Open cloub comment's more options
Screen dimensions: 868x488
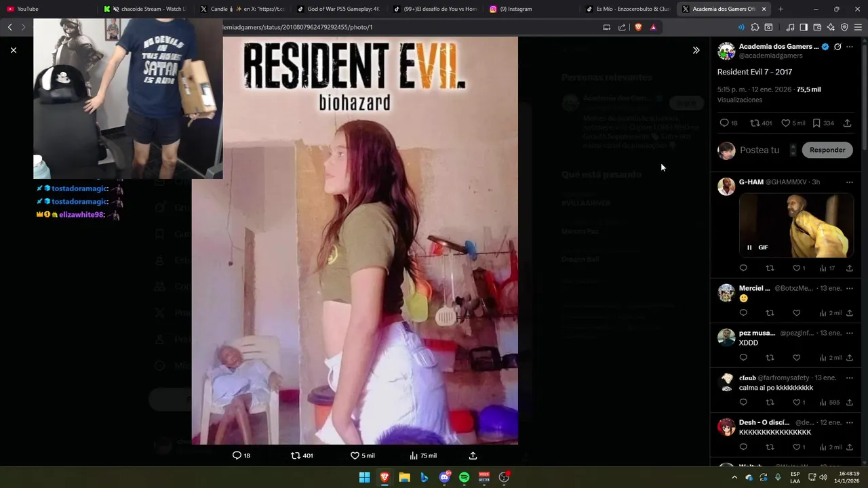pos(850,378)
